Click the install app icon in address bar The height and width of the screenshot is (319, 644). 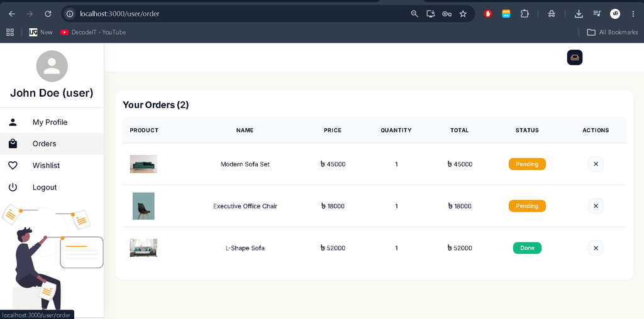click(x=430, y=14)
